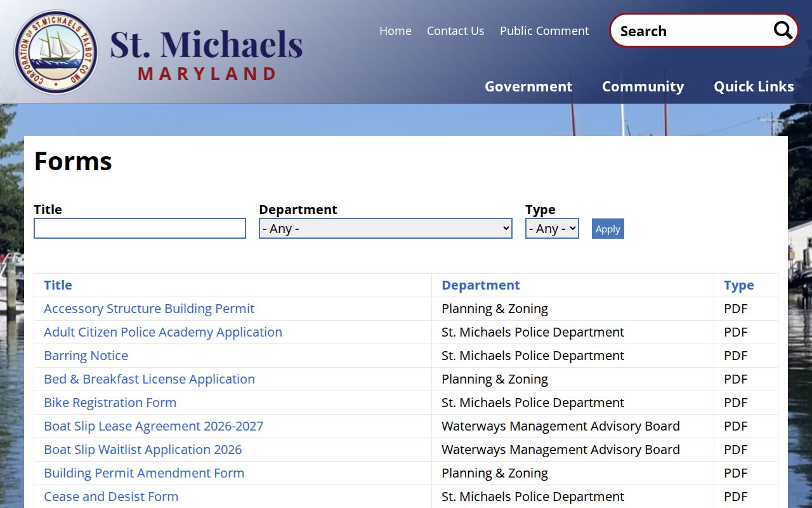Click Waterways Management Advisory Board in Lease Agreement row
812x508 pixels.
561,426
